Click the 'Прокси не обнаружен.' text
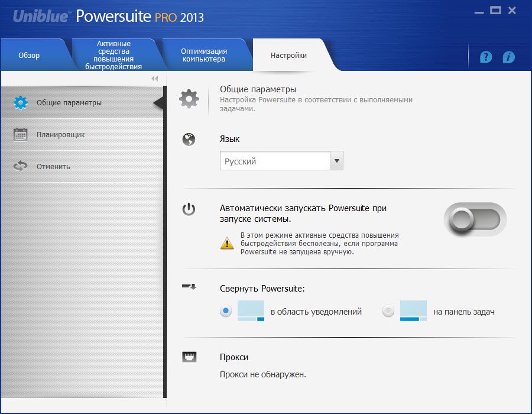The width and height of the screenshot is (532, 414). (263, 374)
